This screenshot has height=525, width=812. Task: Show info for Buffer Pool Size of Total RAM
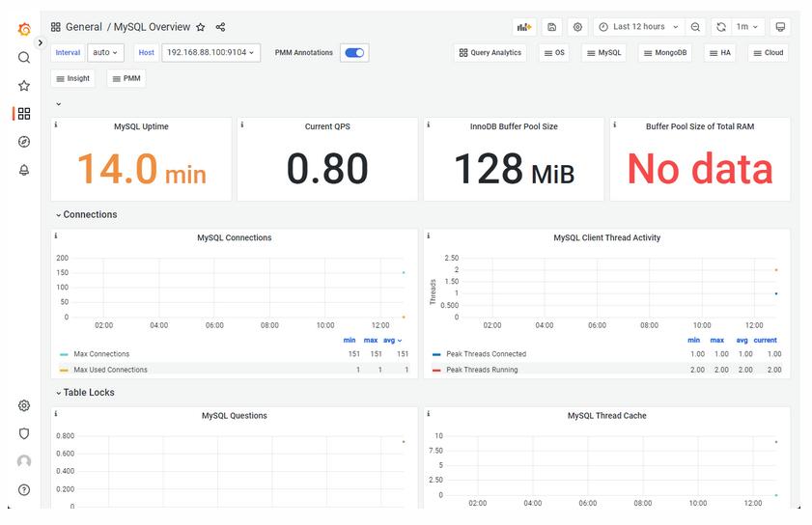pyautogui.click(x=615, y=124)
